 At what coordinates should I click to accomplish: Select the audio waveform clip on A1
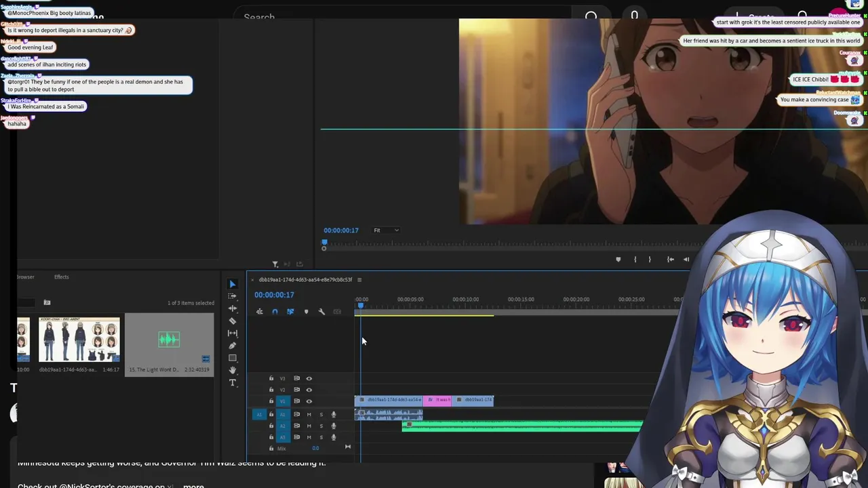click(389, 414)
